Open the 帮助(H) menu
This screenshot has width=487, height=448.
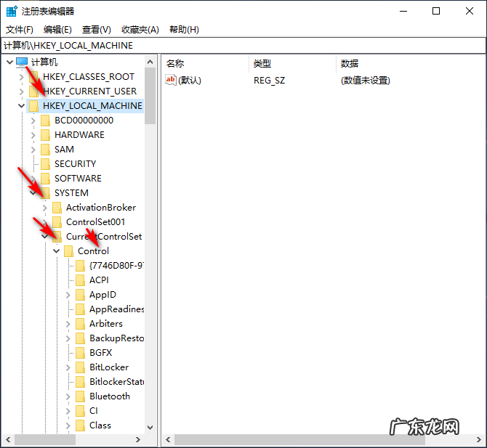coord(184,30)
